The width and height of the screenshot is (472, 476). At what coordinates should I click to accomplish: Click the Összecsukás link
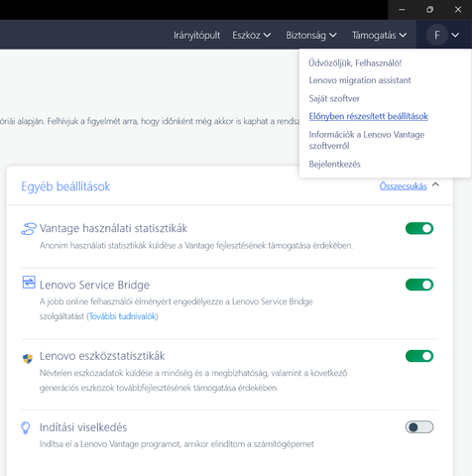(x=403, y=186)
